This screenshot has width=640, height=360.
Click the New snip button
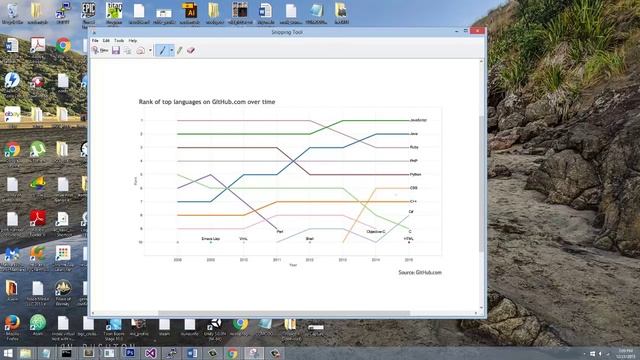pyautogui.click(x=100, y=50)
